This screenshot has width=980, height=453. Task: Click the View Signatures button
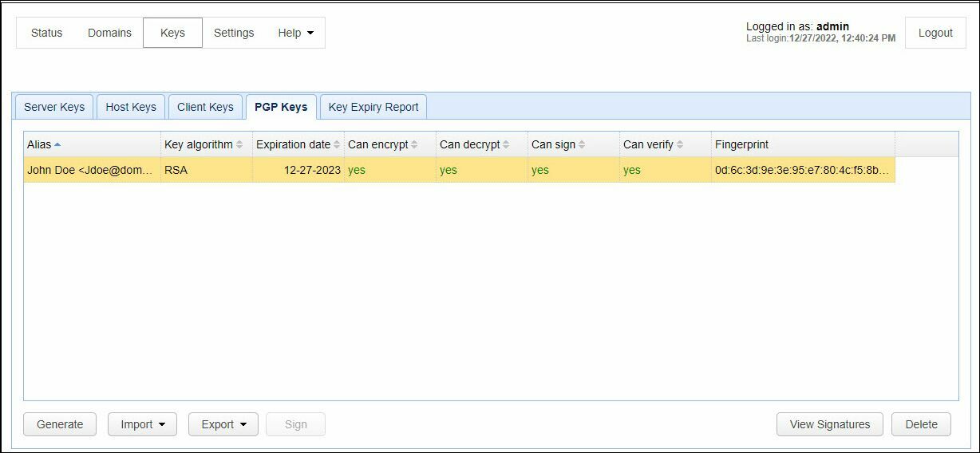coord(830,424)
